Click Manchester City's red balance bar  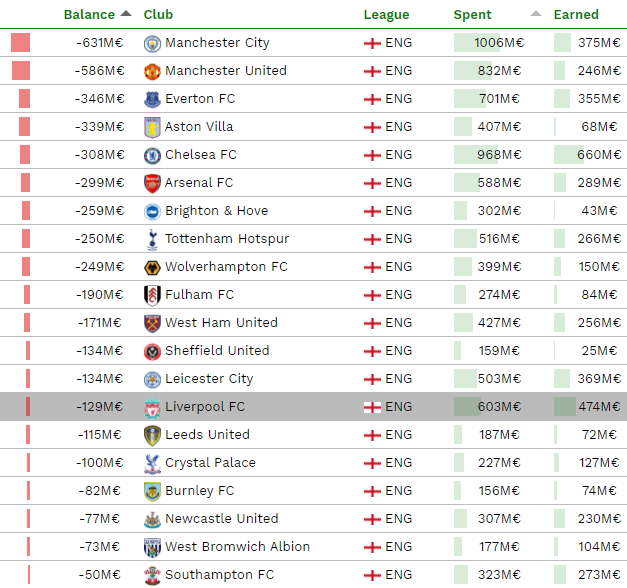click(20, 43)
